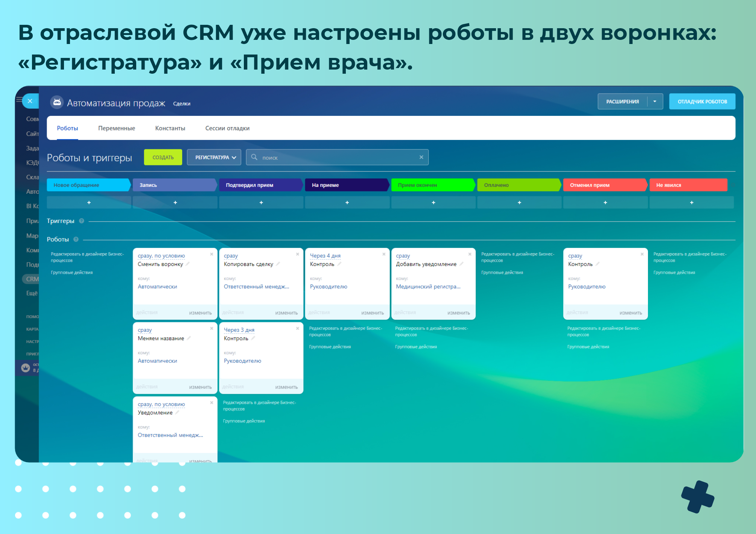This screenshot has height=534, width=756.
Task: Clear the search field with the X icon
Action: pos(421,157)
